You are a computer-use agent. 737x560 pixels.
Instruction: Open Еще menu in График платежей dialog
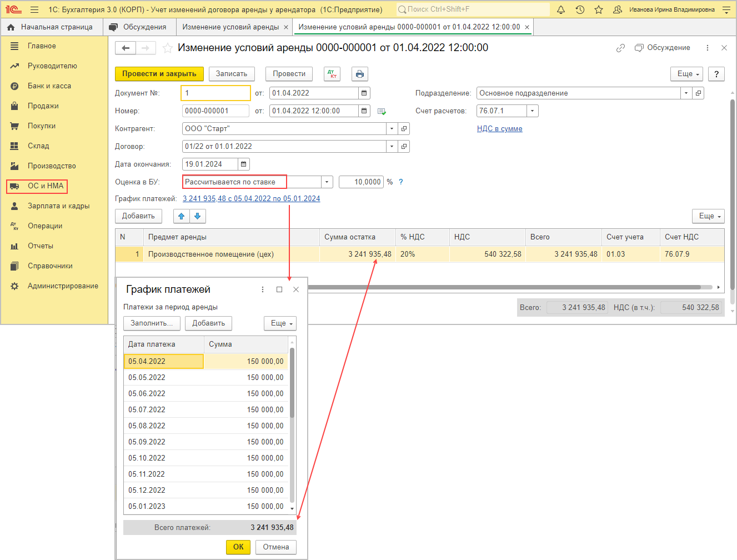[x=280, y=323]
